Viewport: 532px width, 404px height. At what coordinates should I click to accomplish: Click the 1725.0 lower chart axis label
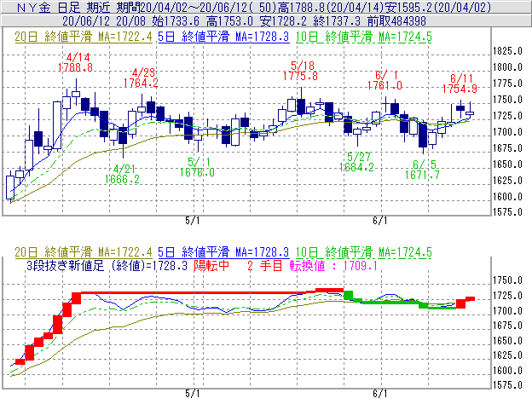[x=507, y=296]
